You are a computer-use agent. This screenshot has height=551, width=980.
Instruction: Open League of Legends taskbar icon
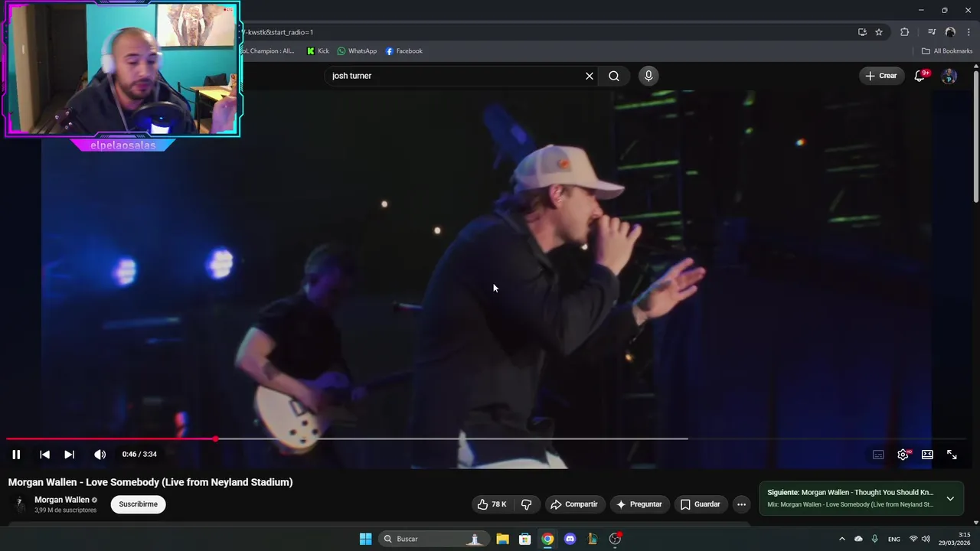[592, 539]
